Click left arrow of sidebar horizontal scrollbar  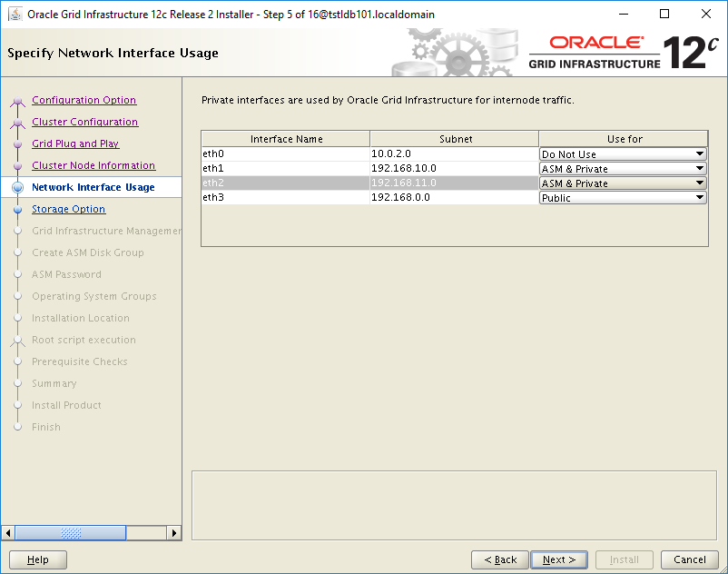click(8, 532)
